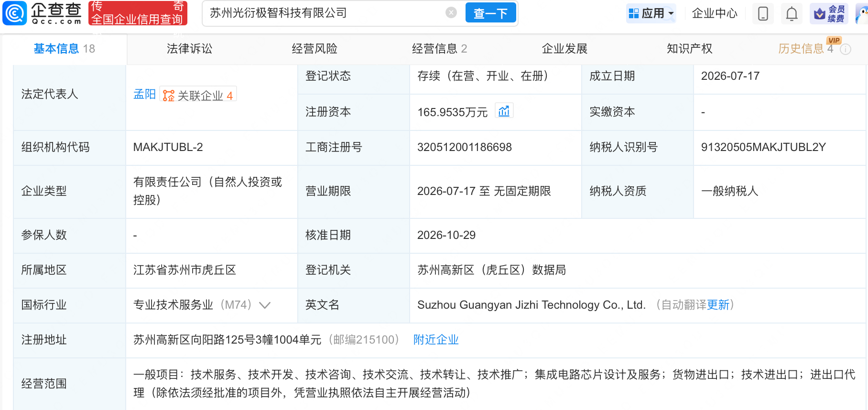This screenshot has height=410, width=868.
Task: Click the 查一下 search button
Action: [x=491, y=13]
